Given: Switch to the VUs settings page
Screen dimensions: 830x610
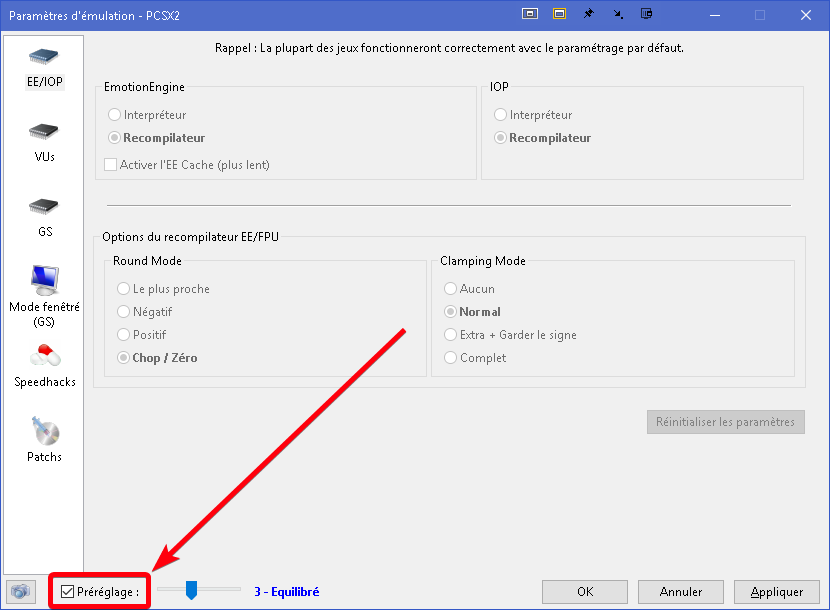Looking at the screenshot, I should point(44,142).
